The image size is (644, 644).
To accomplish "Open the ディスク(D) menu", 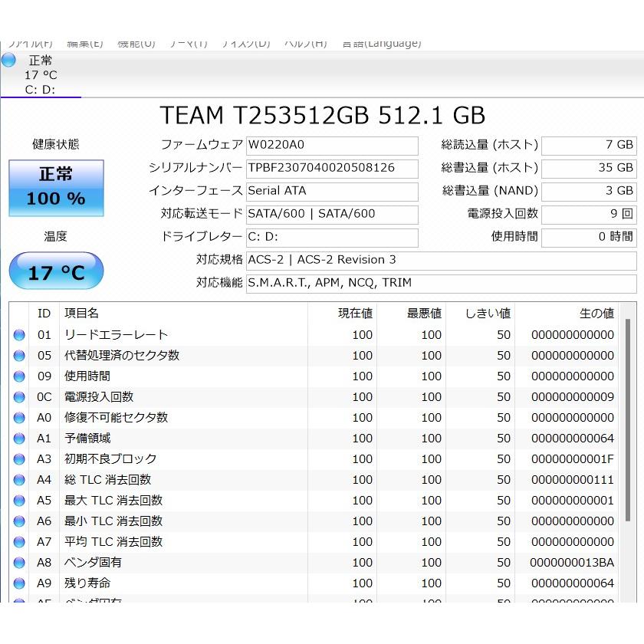I will [x=245, y=43].
